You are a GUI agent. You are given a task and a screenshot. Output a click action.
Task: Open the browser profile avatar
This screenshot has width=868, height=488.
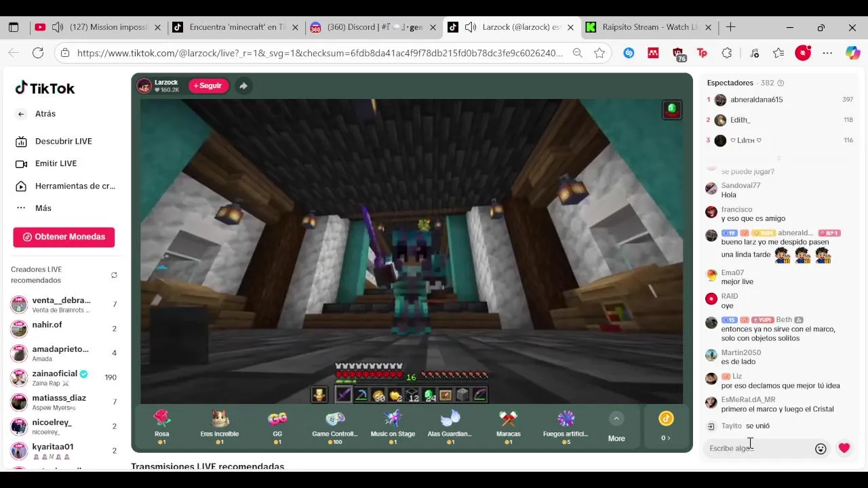pos(803,53)
